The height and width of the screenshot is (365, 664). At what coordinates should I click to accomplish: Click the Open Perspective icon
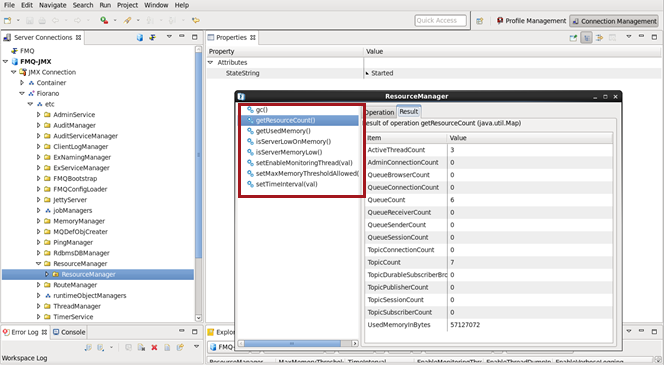[x=479, y=21]
